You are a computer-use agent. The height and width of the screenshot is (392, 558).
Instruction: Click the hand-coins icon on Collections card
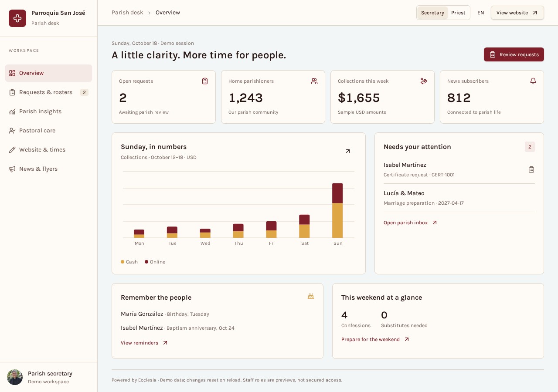coord(424,81)
